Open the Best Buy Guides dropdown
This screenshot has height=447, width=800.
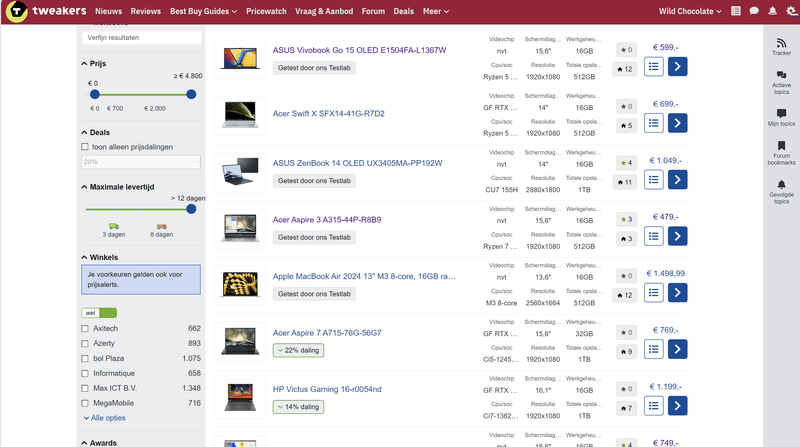[x=203, y=11]
